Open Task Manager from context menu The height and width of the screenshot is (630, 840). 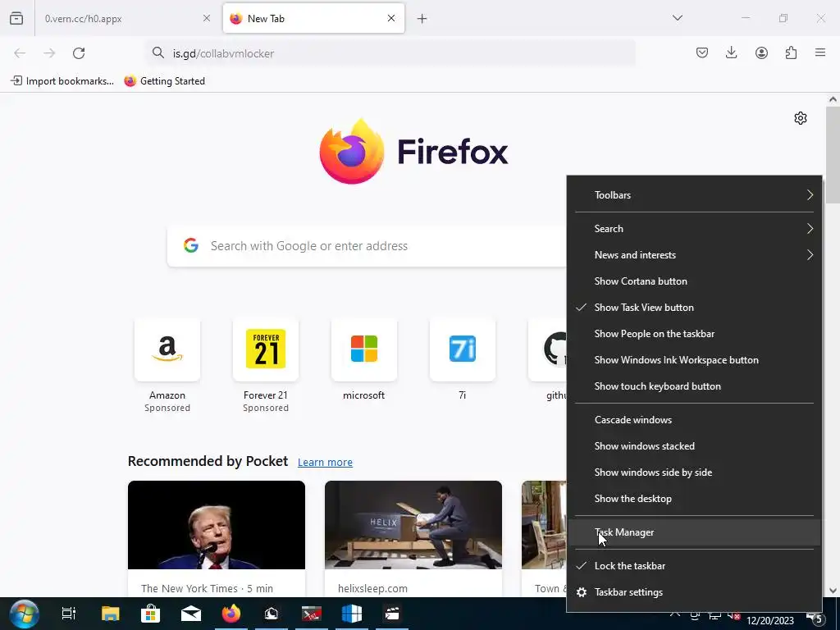[x=694, y=532]
